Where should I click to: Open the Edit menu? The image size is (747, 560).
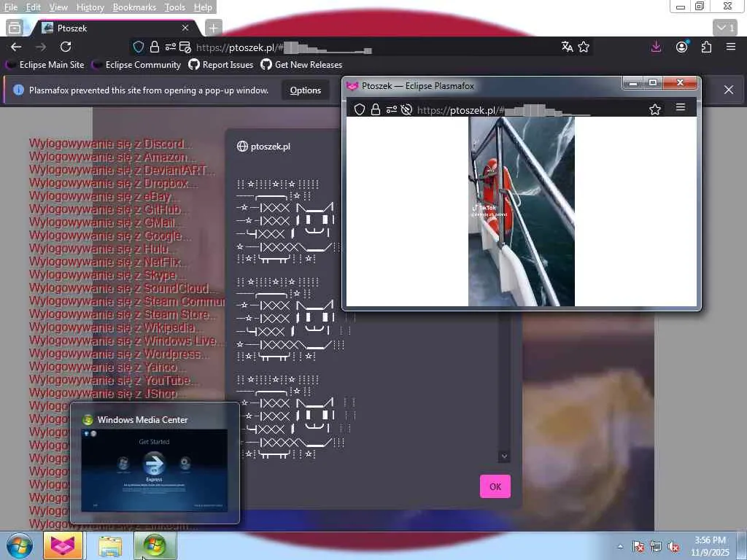pyautogui.click(x=33, y=7)
